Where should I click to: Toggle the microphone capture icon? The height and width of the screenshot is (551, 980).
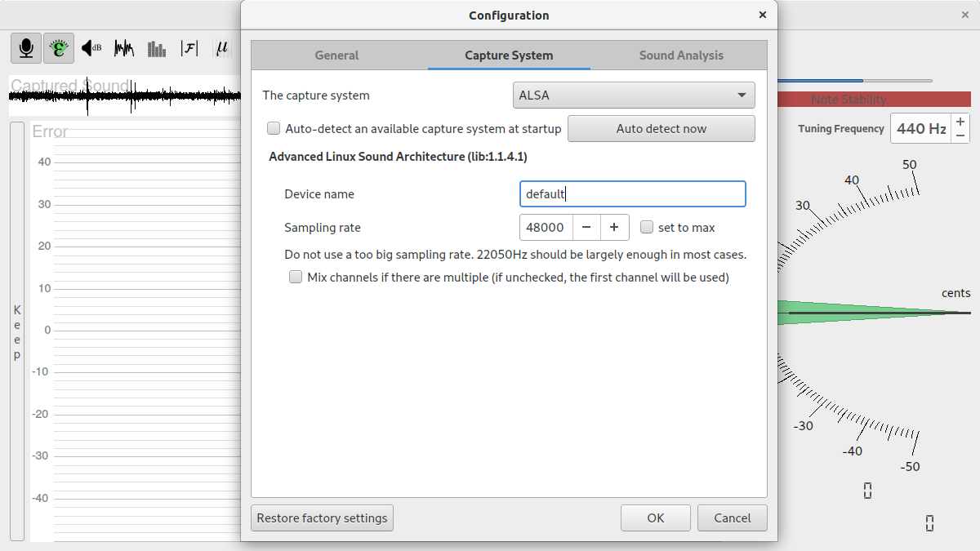tap(26, 48)
